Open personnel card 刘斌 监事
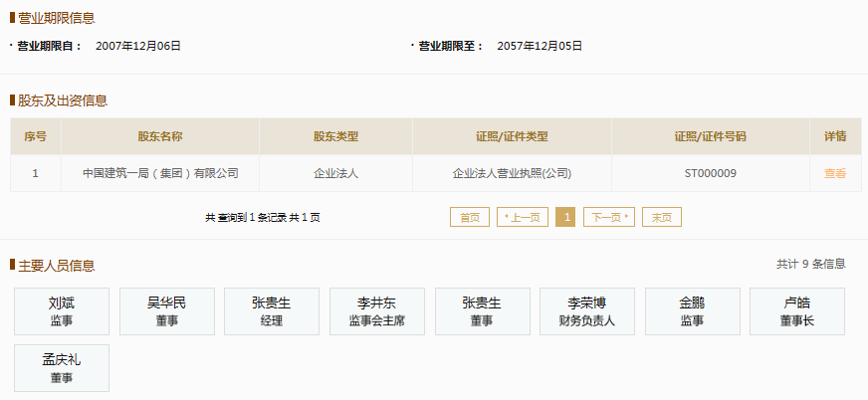The width and height of the screenshot is (868, 400). coord(62,310)
